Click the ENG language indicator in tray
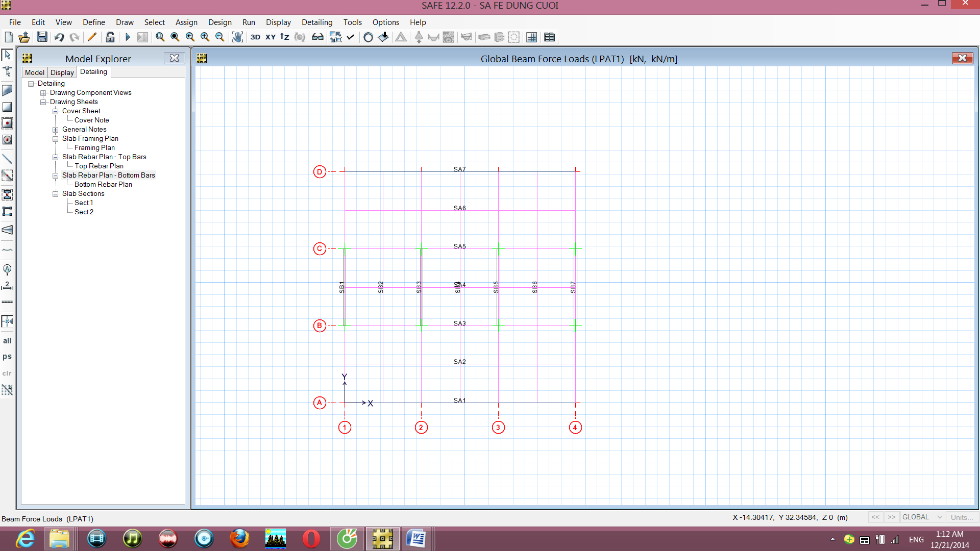Image resolution: width=980 pixels, height=551 pixels. [x=916, y=539]
